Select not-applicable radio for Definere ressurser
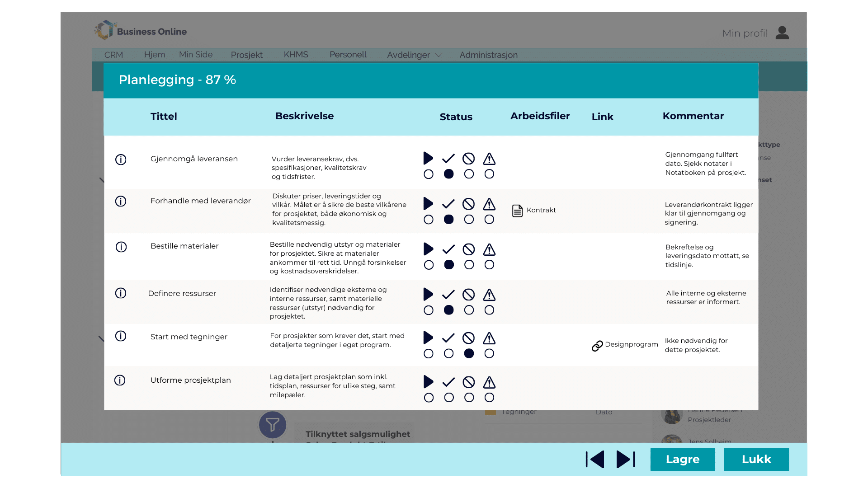Image resolution: width=868 pixels, height=488 pixels. click(x=469, y=310)
